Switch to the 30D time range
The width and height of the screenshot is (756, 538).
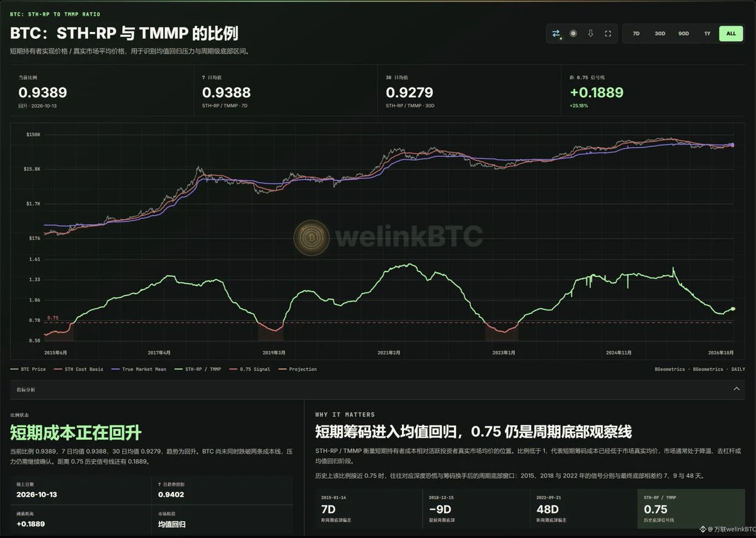[x=660, y=33]
